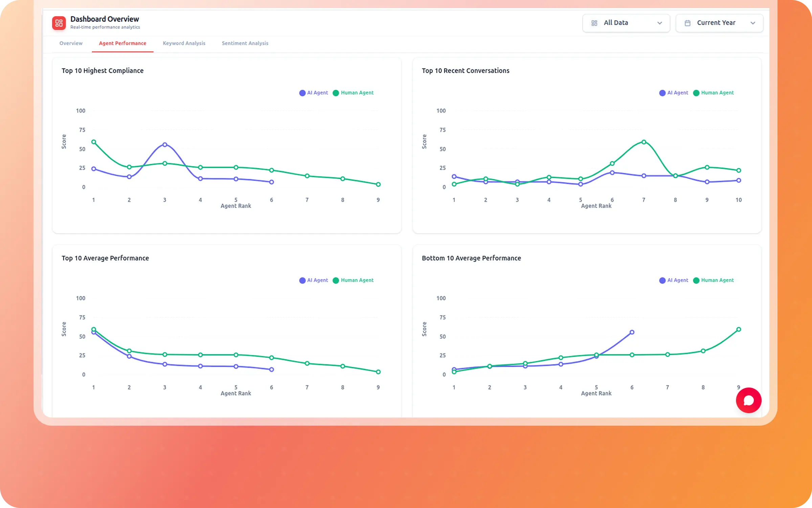Open the red chat bubble widget

(748, 400)
